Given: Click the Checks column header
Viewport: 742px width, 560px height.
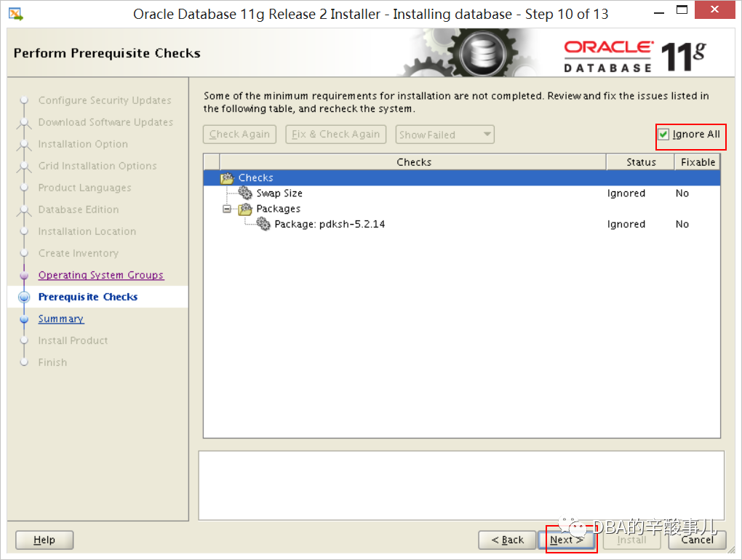Looking at the screenshot, I should tap(413, 162).
